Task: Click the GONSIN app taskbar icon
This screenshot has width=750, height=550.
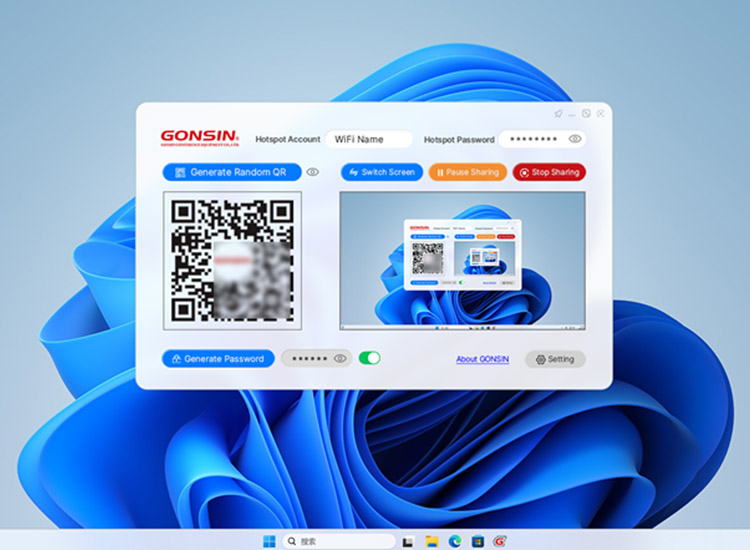Action: (500, 541)
